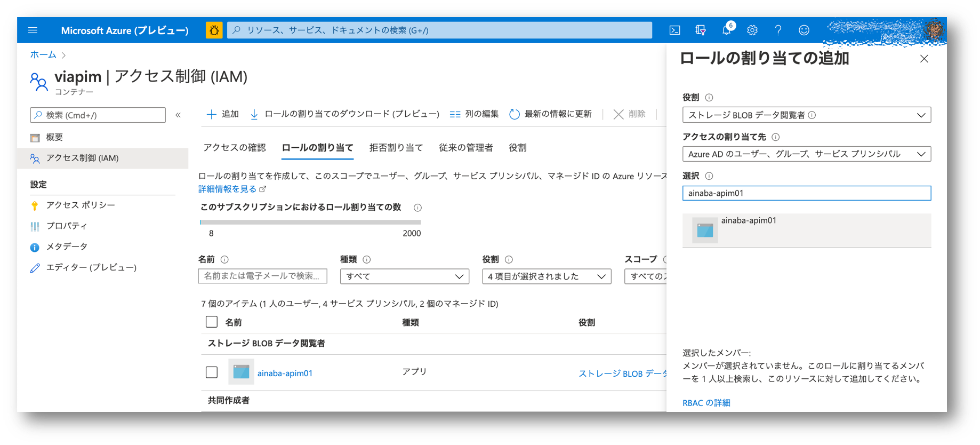Click info icon next to 種類 filter
This screenshot has height=445, width=980.
click(x=366, y=259)
